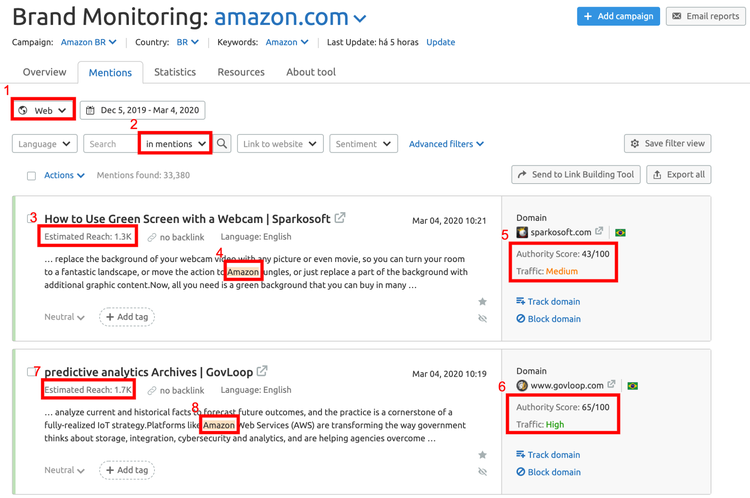Image resolution: width=750 pixels, height=498 pixels.
Task: Click Brazil flag next to sparkosoft.com
Action: coord(620,232)
